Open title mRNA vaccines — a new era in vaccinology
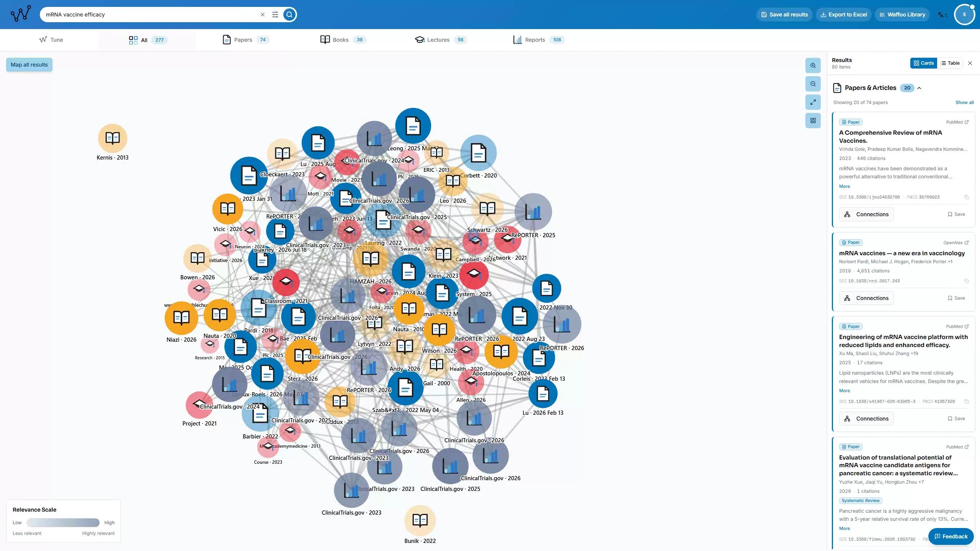Viewport: 980px width, 551px height. 902,253
